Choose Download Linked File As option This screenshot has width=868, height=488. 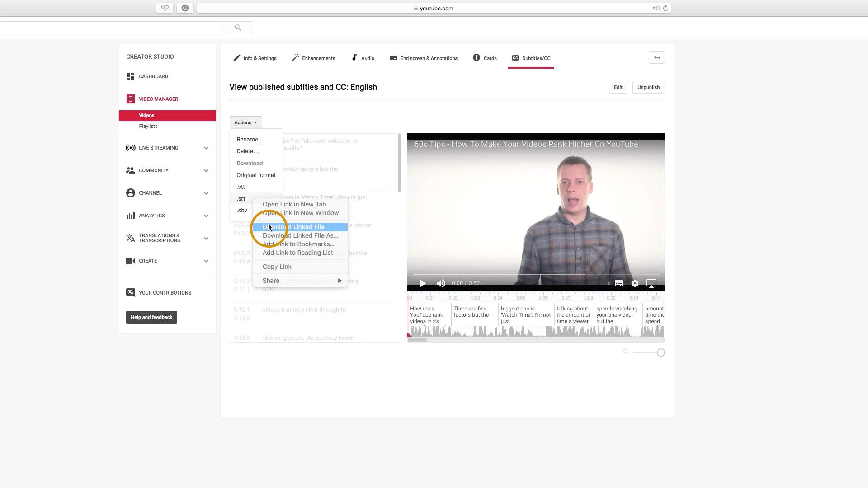300,235
